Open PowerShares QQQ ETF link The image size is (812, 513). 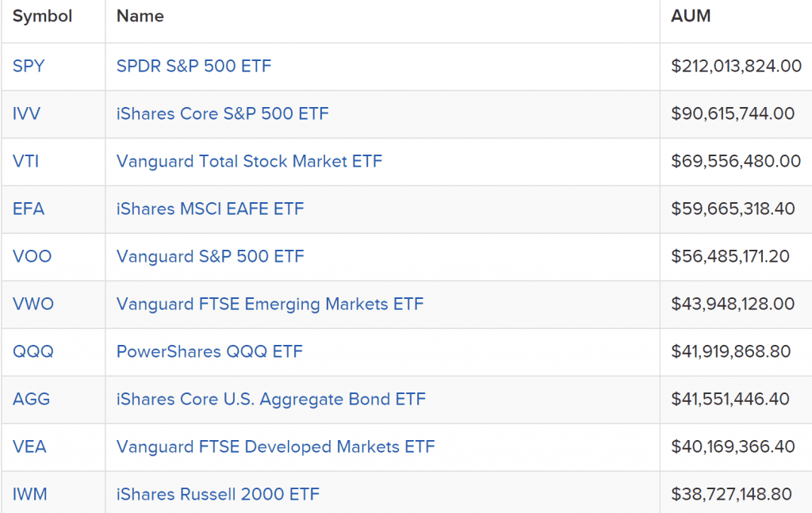pos(209,352)
